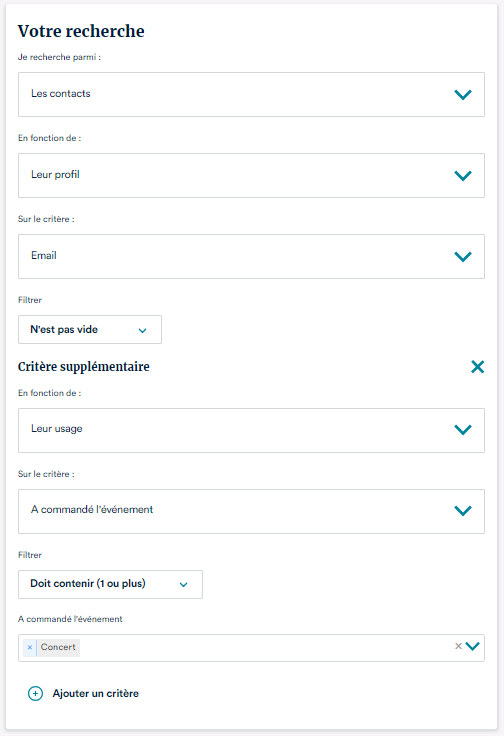Click the chevron in the Leur profil field
The width and height of the screenshot is (504, 736).
point(463,176)
